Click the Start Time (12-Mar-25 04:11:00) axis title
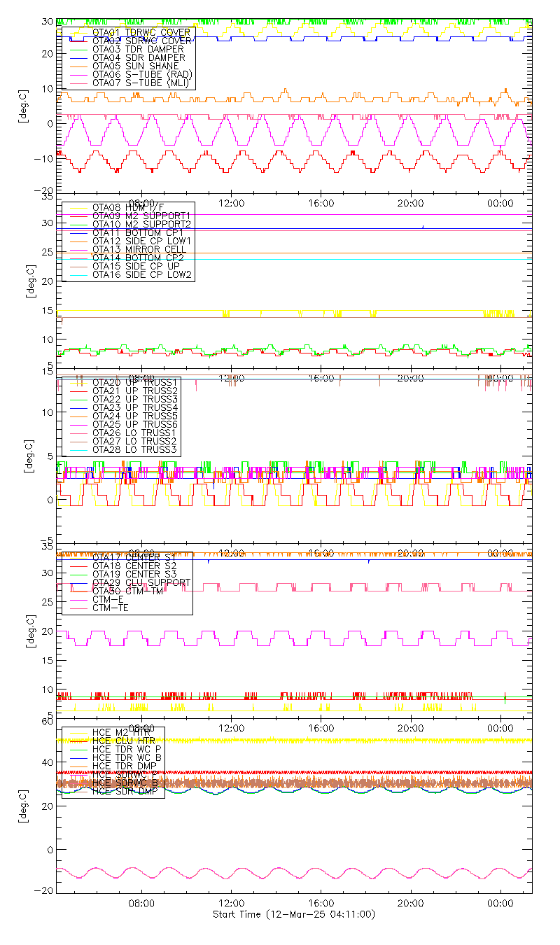Screen dimensions: 560x945 click(294, 915)
